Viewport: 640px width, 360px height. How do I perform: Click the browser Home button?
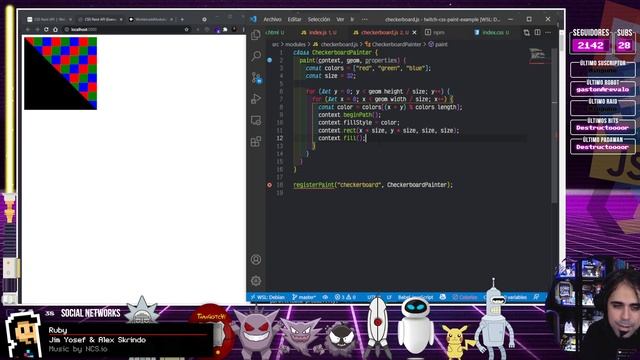coord(56,29)
